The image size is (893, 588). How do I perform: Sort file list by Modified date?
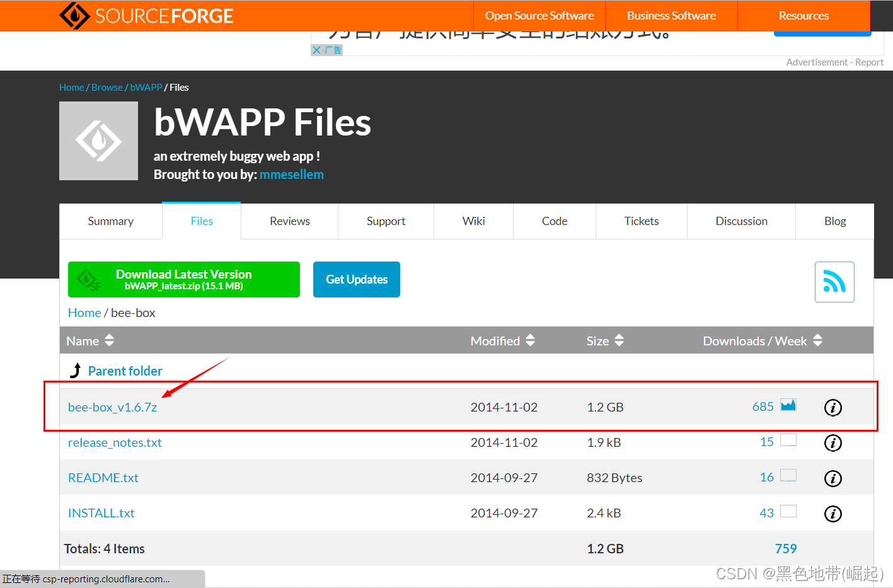(502, 341)
